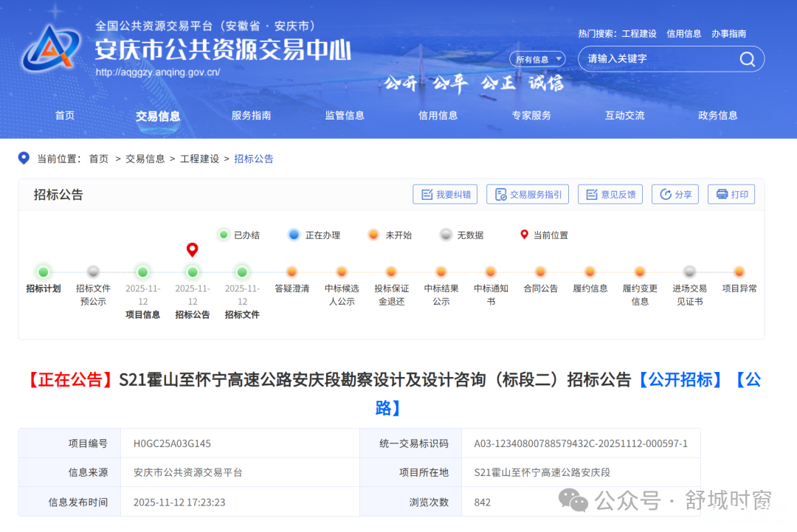Click the red 当前位置 pin marker
The image size is (797, 532).
193,249
